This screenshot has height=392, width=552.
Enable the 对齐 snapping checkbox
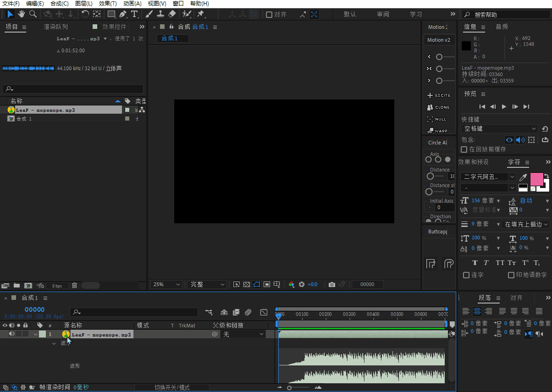click(269, 15)
